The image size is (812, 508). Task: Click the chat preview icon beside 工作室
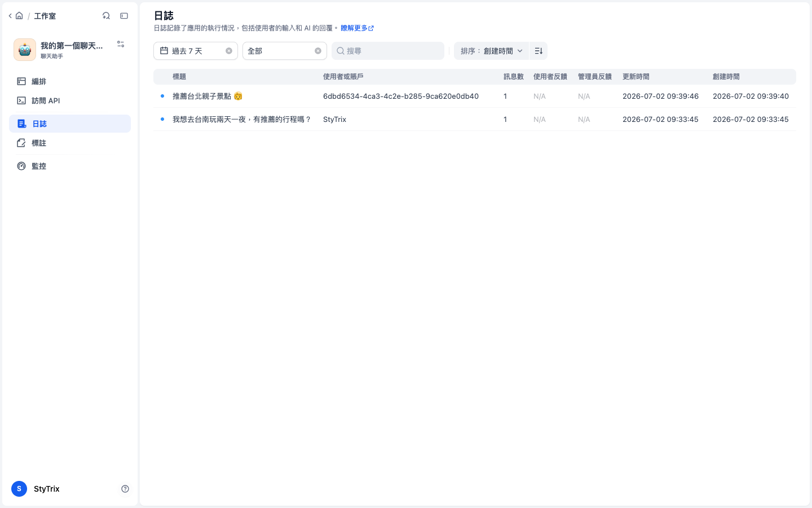pyautogui.click(x=106, y=16)
